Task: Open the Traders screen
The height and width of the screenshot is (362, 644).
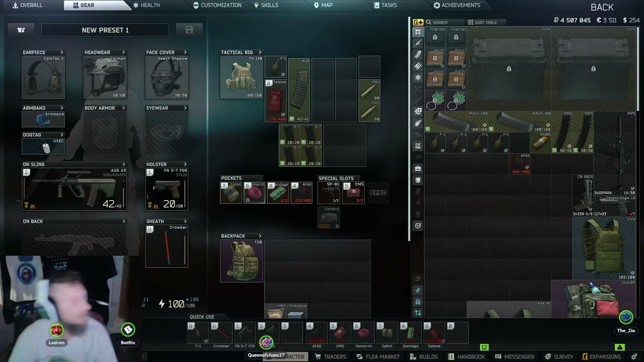Action: tap(331, 356)
